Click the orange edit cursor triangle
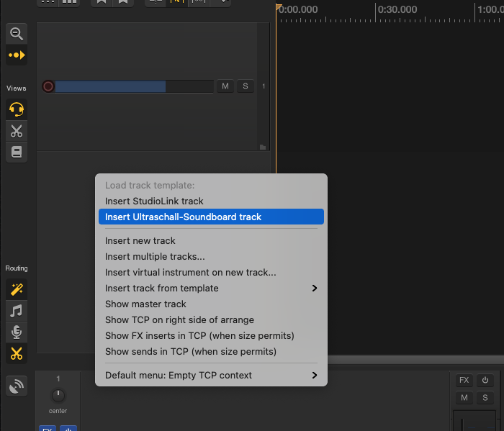This screenshot has height=431, width=504. (x=279, y=7)
